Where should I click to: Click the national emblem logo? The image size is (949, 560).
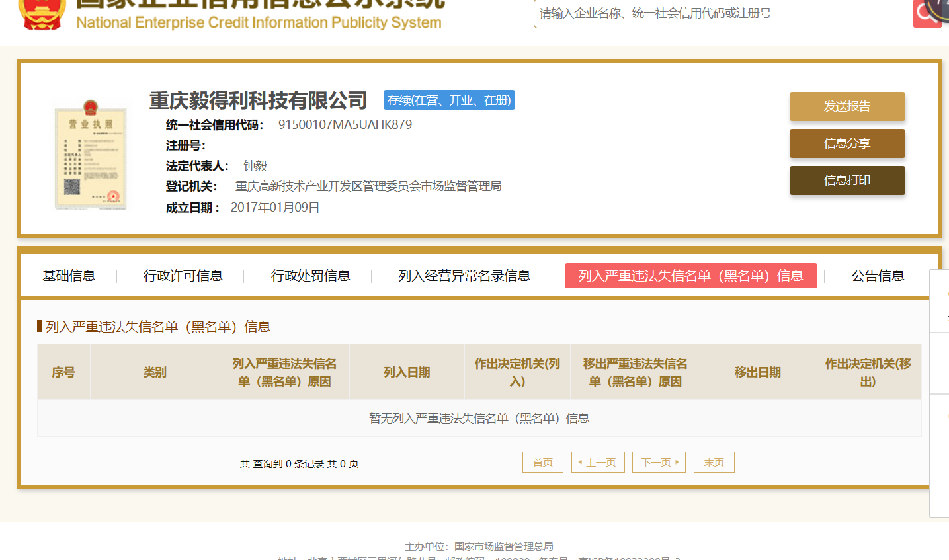coord(42,14)
